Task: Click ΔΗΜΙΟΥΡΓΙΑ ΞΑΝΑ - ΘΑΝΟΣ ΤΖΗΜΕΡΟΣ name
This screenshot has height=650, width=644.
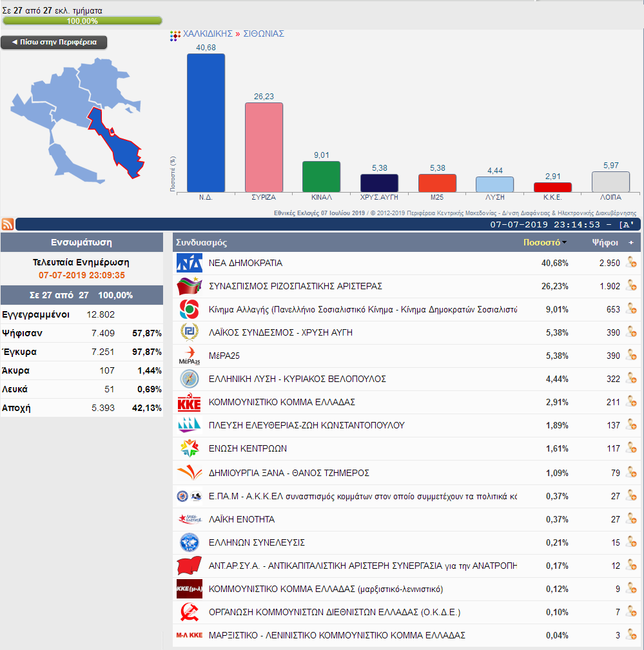Action: (x=289, y=473)
